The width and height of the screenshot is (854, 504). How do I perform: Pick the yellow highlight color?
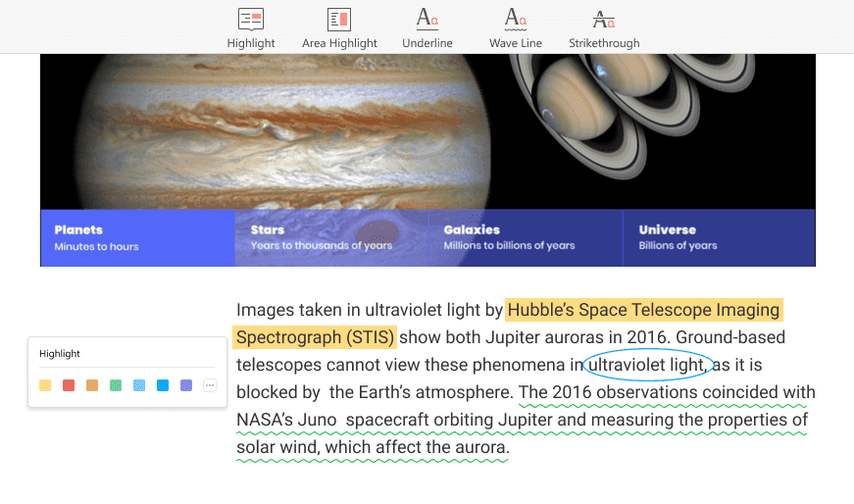(45, 385)
